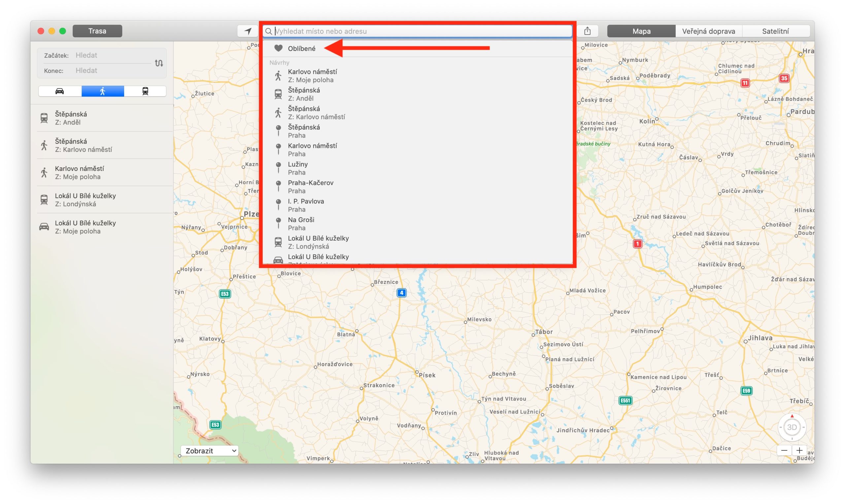Choose suggestion Štěpánská Z: Karlovo náměstí in dropdown
845x504 pixels.
418,113
